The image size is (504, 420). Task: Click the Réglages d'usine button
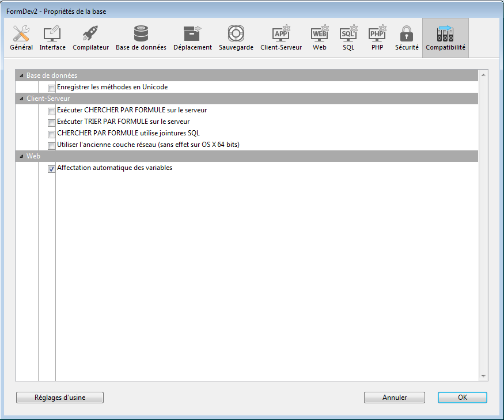pyautogui.click(x=60, y=398)
